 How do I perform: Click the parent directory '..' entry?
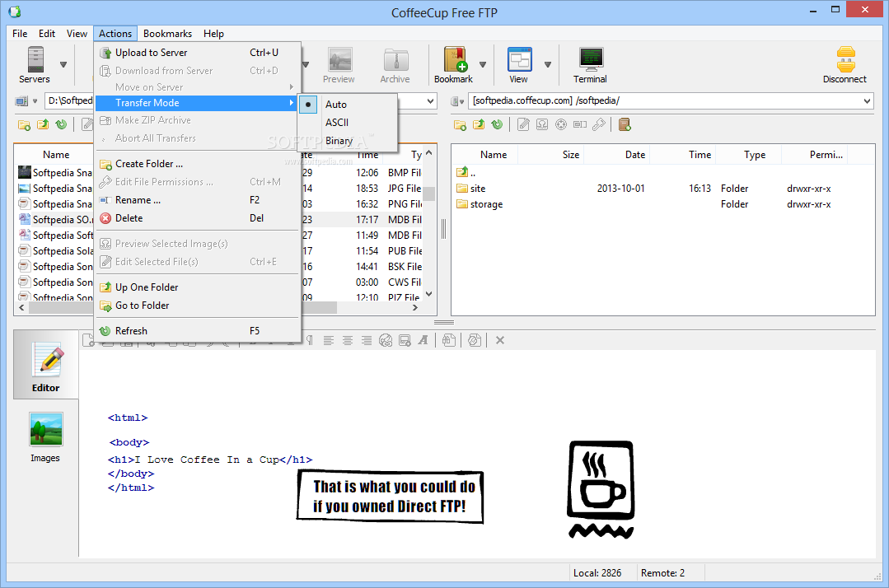coord(466,173)
